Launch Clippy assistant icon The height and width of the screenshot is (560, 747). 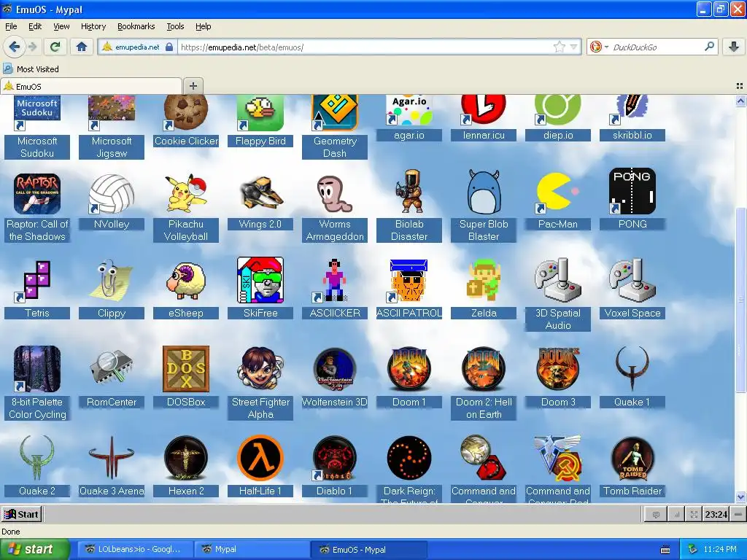[x=112, y=280]
